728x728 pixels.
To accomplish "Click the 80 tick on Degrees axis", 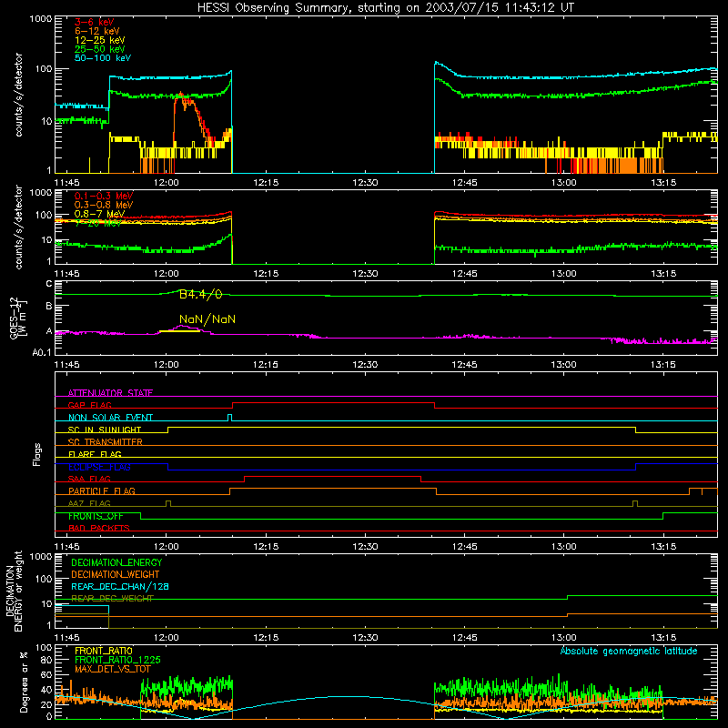I will click(46, 660).
